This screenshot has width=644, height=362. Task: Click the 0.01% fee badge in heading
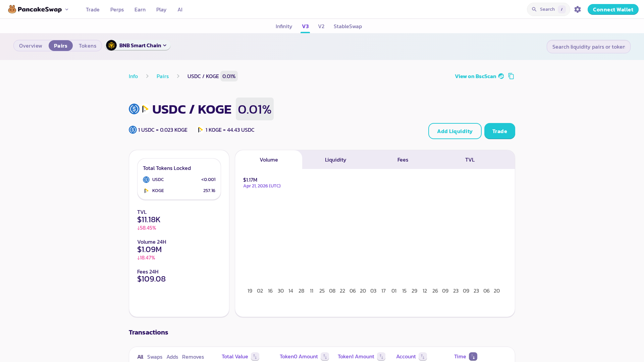pos(255,109)
